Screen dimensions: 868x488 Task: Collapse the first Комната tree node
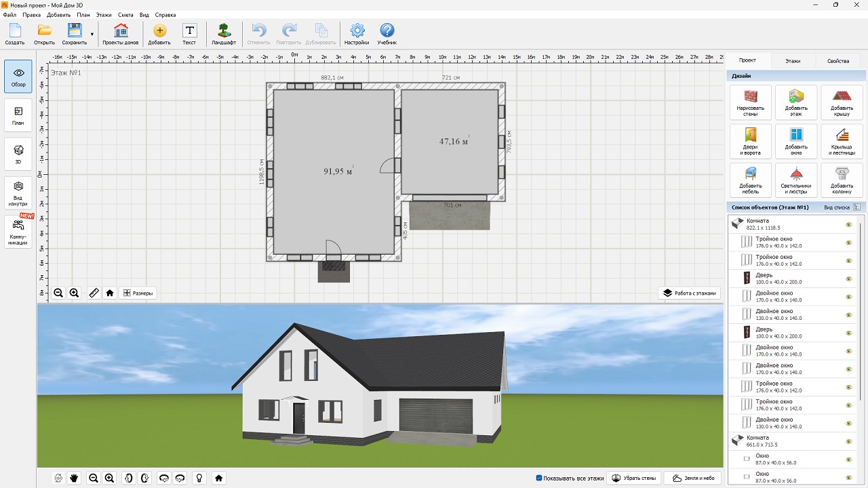[736, 223]
